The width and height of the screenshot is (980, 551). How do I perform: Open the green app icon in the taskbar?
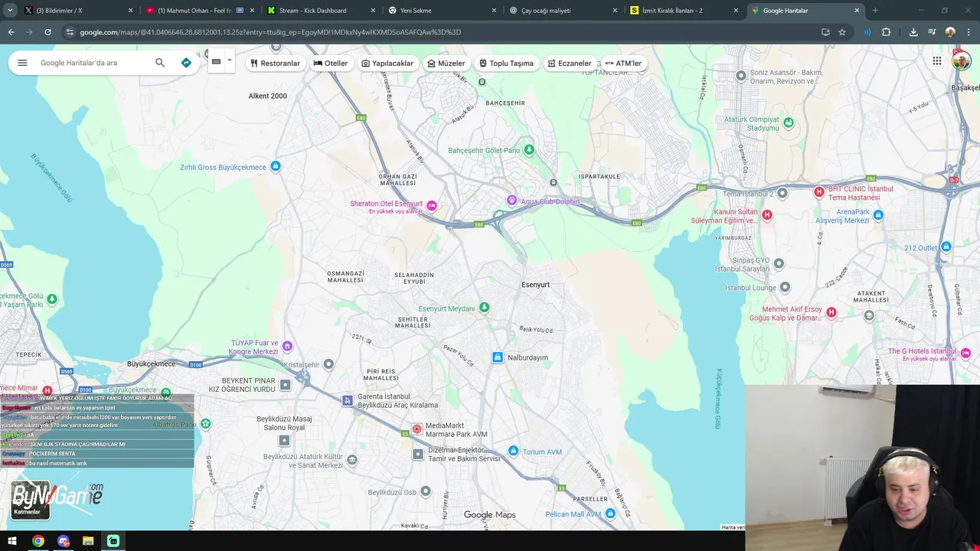(x=113, y=541)
